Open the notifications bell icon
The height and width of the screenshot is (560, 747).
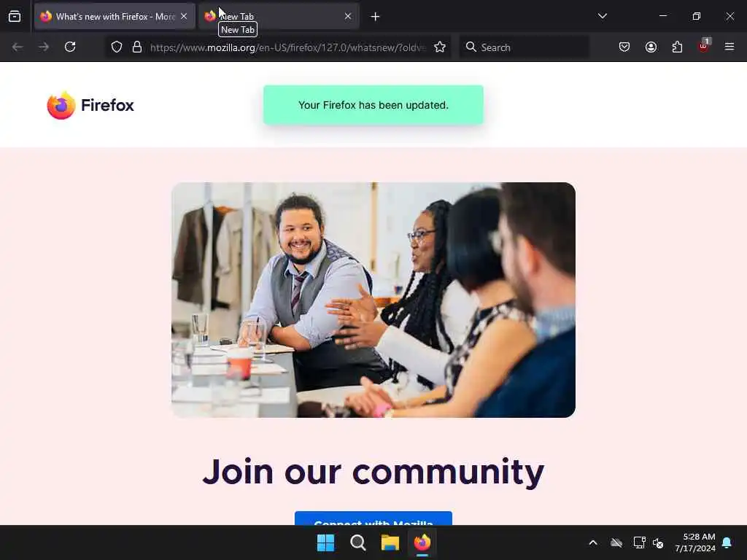click(727, 542)
